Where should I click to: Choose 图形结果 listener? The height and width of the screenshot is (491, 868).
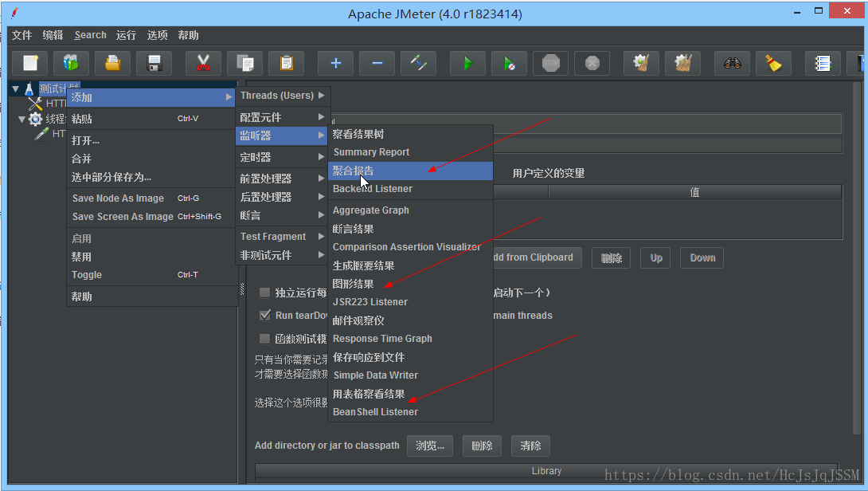tap(410, 284)
